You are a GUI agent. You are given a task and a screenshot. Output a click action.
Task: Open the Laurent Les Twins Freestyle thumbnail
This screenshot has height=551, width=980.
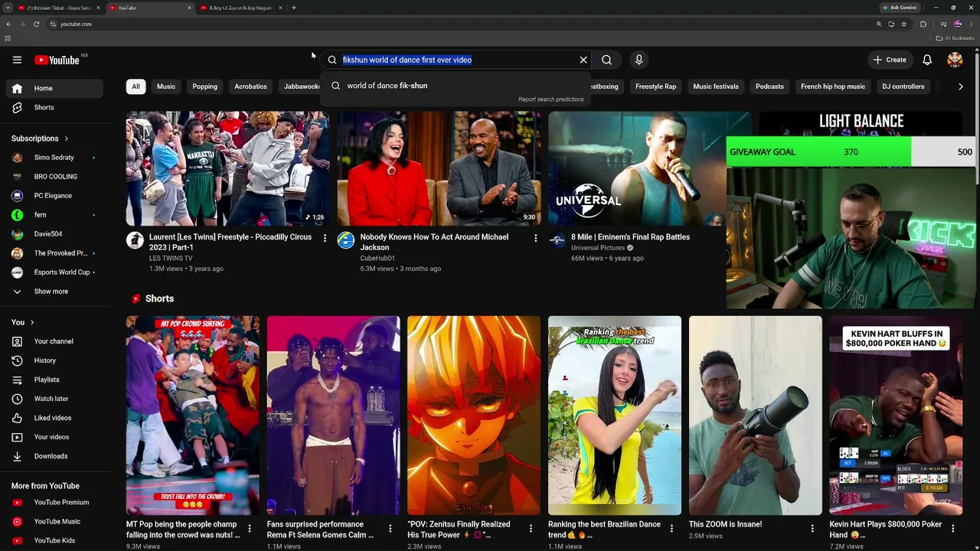coord(227,169)
